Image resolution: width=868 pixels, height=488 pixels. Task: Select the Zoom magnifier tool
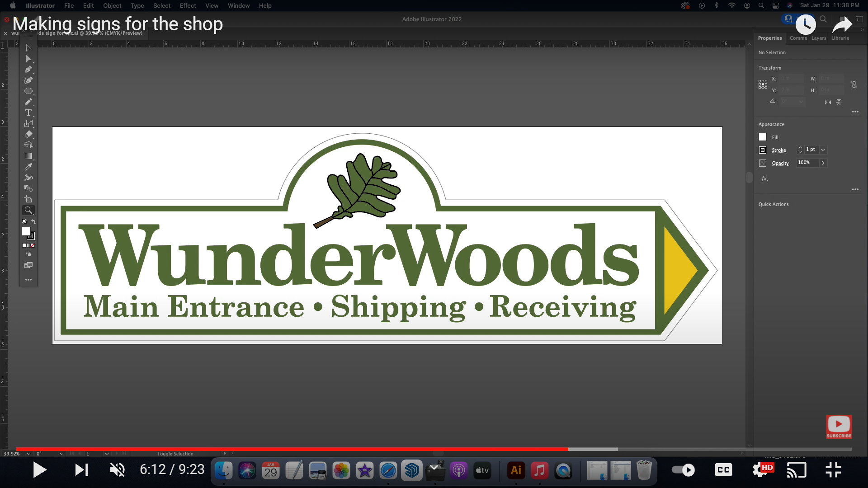(28, 211)
